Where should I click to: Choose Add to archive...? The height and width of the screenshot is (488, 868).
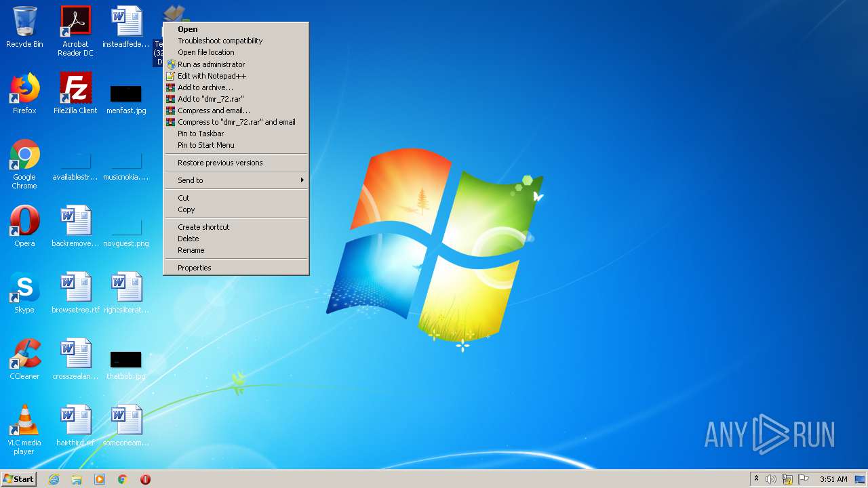coord(237,87)
